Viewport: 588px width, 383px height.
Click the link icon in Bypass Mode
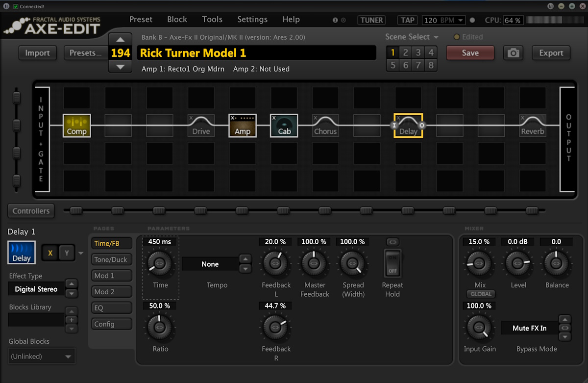pyautogui.click(x=565, y=328)
